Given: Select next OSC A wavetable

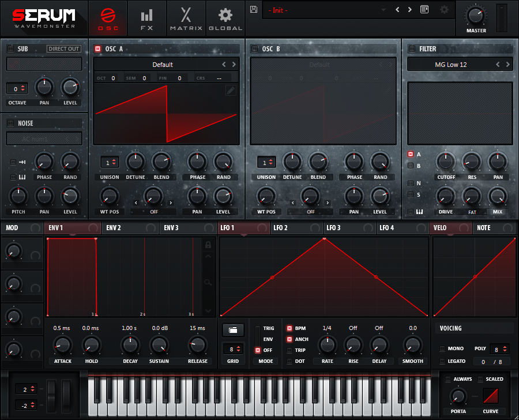Looking at the screenshot, I should (x=234, y=64).
